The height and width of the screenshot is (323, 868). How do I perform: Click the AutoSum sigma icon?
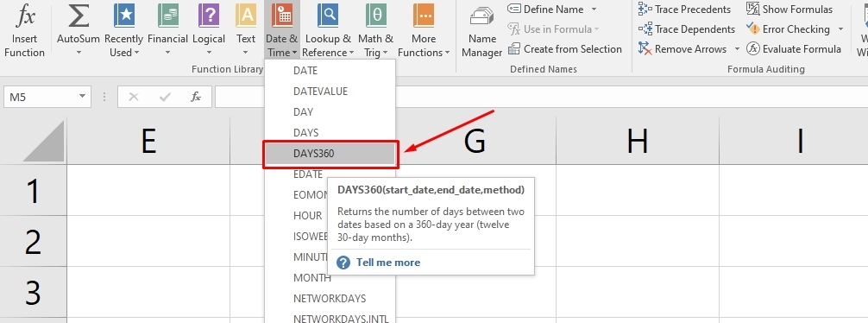click(x=78, y=16)
